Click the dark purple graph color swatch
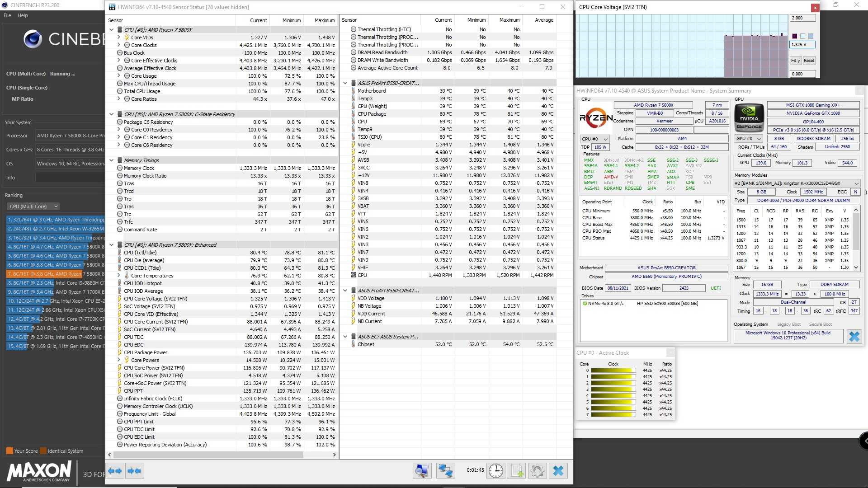This screenshot has height=488, width=868. point(795,36)
